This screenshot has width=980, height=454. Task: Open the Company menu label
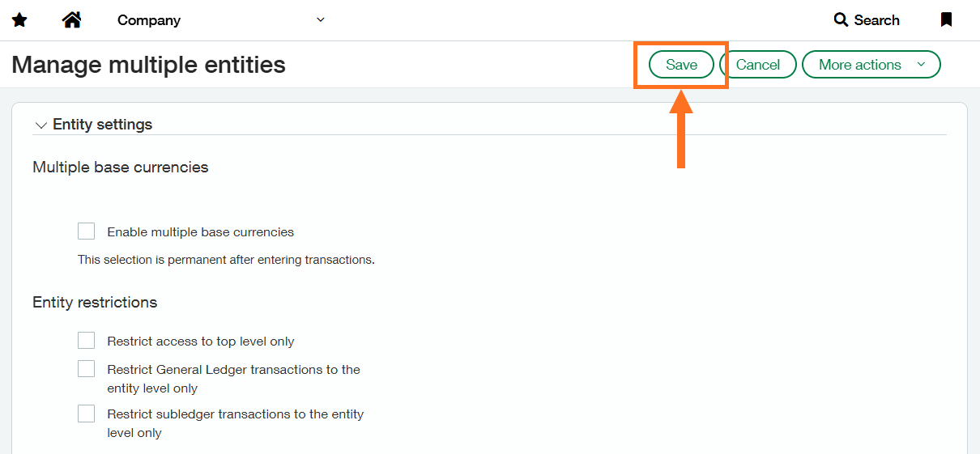pos(149,20)
